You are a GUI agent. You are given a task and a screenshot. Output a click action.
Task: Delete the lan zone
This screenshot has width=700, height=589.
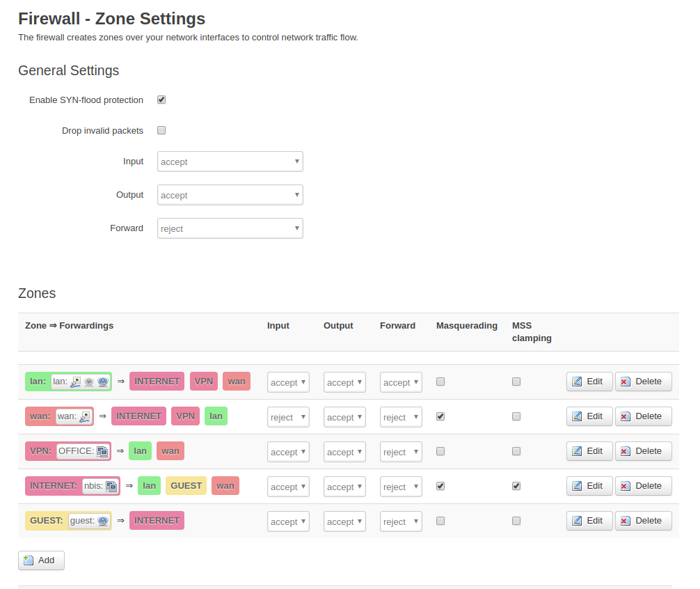(644, 382)
